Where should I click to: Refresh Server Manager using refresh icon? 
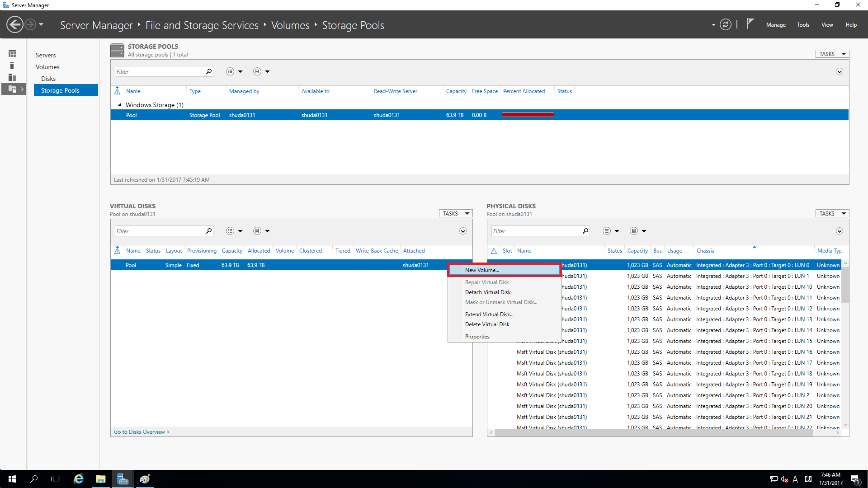point(725,24)
